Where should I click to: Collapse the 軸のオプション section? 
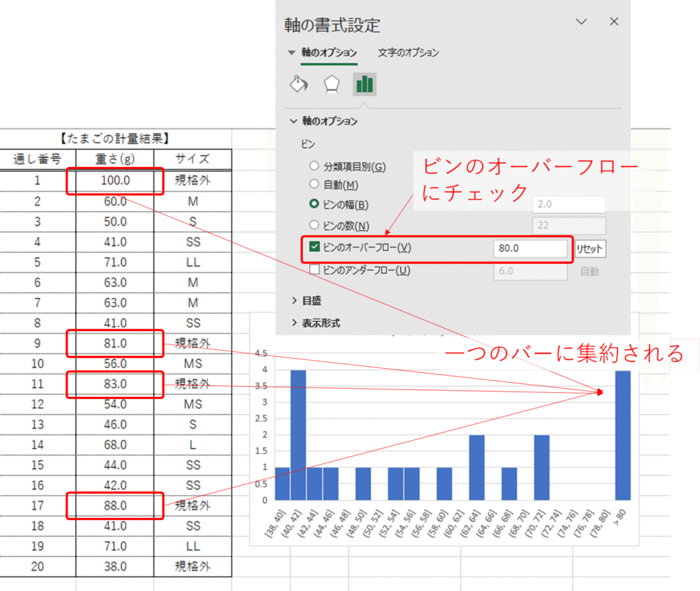coord(294,121)
